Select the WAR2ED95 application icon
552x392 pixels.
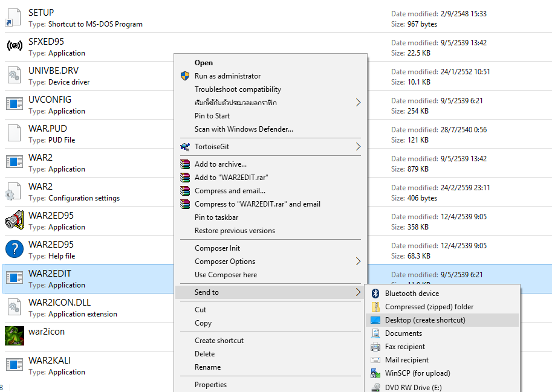click(15, 220)
